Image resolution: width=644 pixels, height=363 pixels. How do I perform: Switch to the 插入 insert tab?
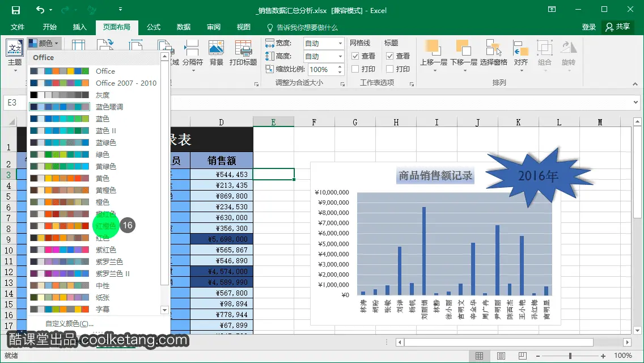(80, 27)
